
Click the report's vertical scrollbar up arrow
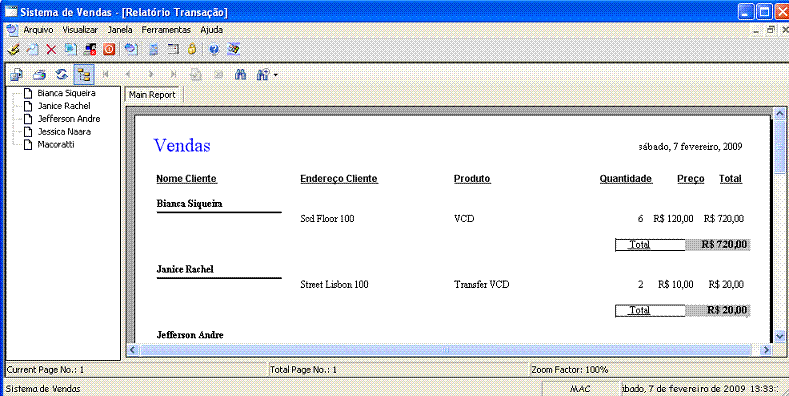click(780, 115)
